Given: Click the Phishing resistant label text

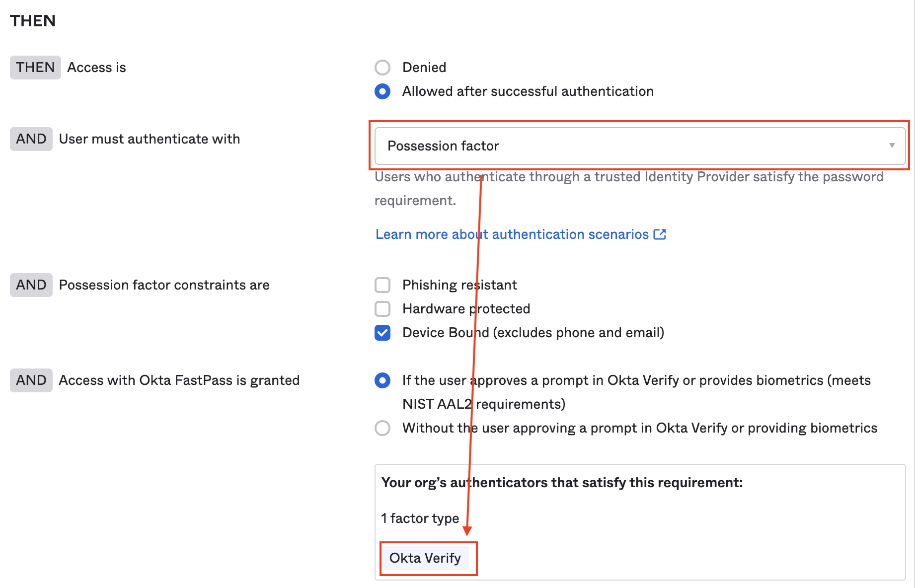Looking at the screenshot, I should point(459,285).
